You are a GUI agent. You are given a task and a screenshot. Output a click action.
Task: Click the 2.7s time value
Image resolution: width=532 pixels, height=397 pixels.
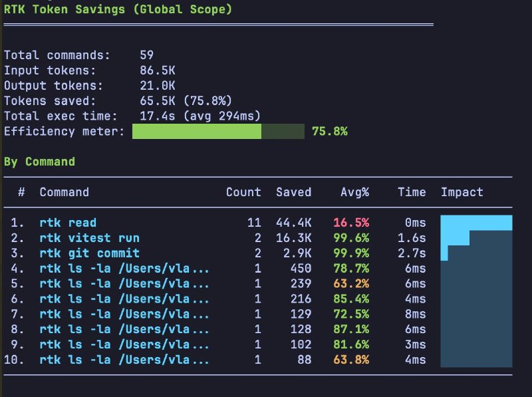tap(412, 253)
